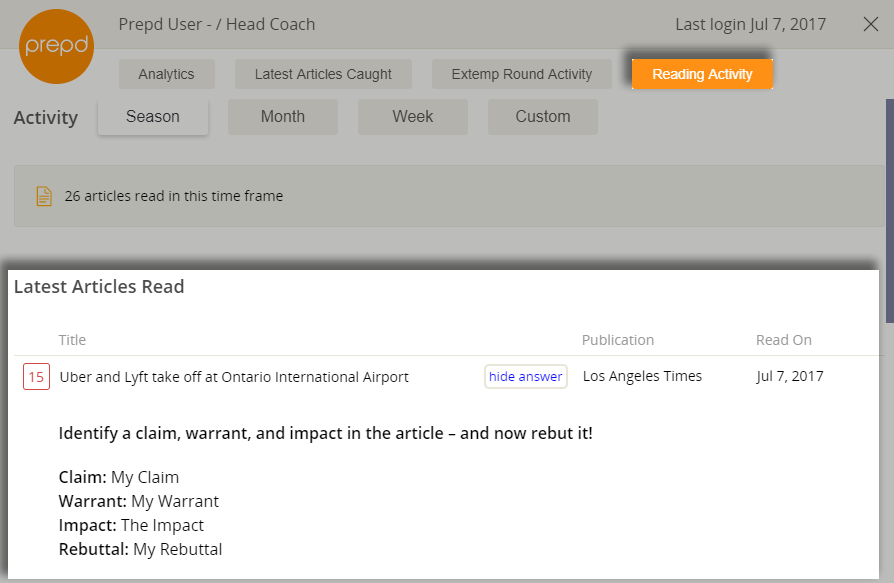Choose the Season activity range
This screenshot has width=894, height=583.
point(153,117)
